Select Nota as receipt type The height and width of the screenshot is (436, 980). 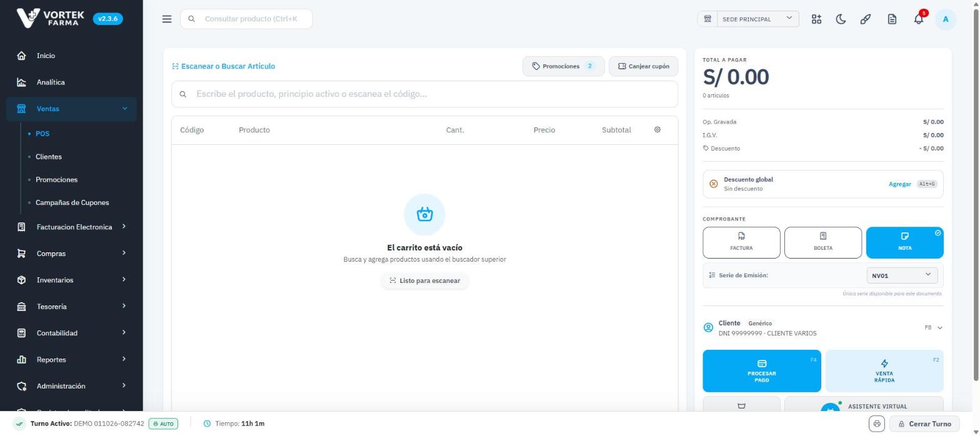(904, 242)
